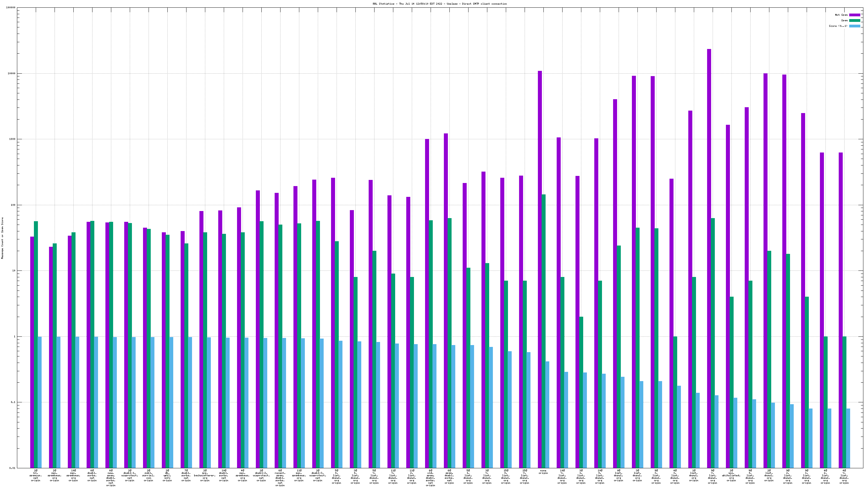Click the 'ips.backscatterer.org origin' x-axis label
868x488 pixels.
tap(205, 475)
